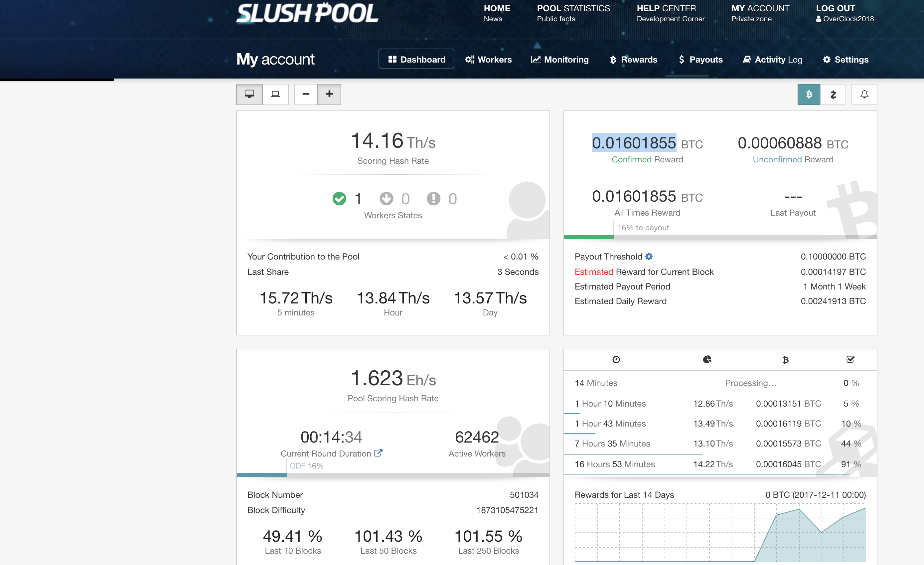The image size is (924, 565).
Task: Open the notifications bell
Action: coord(864,94)
